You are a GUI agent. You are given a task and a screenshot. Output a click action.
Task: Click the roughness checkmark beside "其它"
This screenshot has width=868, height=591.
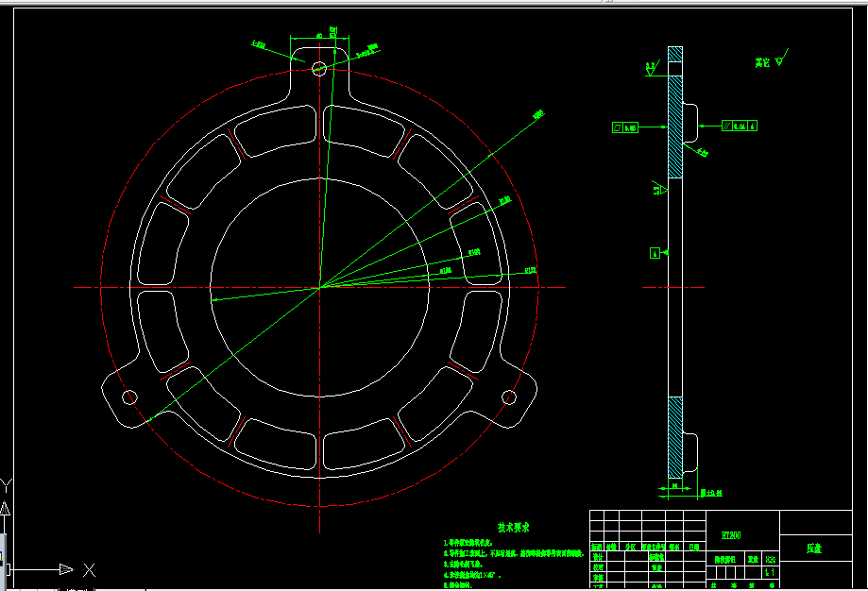(x=782, y=58)
